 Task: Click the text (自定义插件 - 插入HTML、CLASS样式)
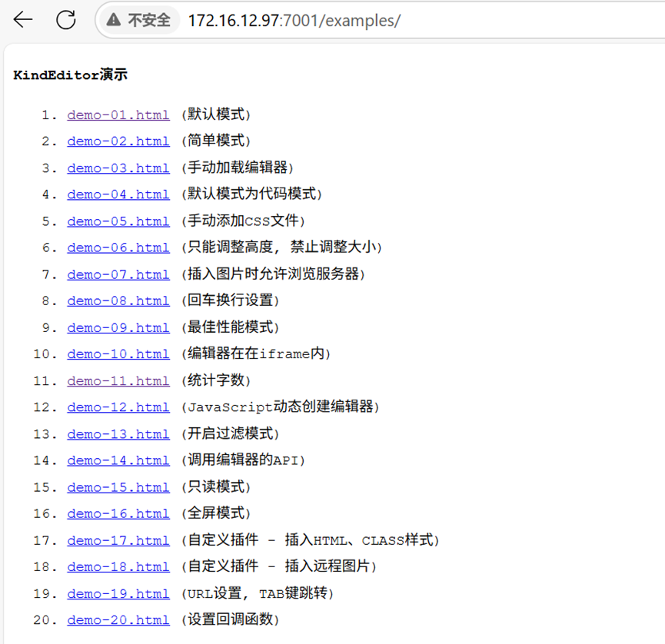pos(311,540)
